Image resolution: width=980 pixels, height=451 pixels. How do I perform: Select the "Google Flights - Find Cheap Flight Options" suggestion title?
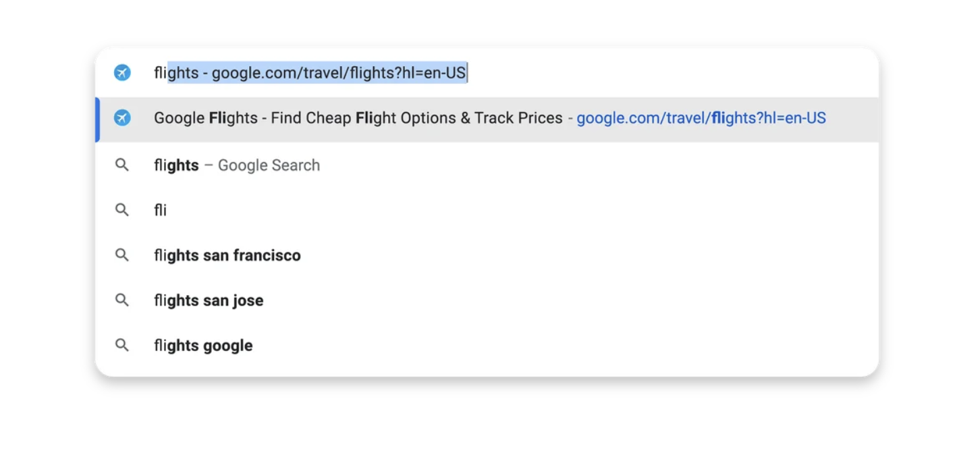pyautogui.click(x=358, y=118)
